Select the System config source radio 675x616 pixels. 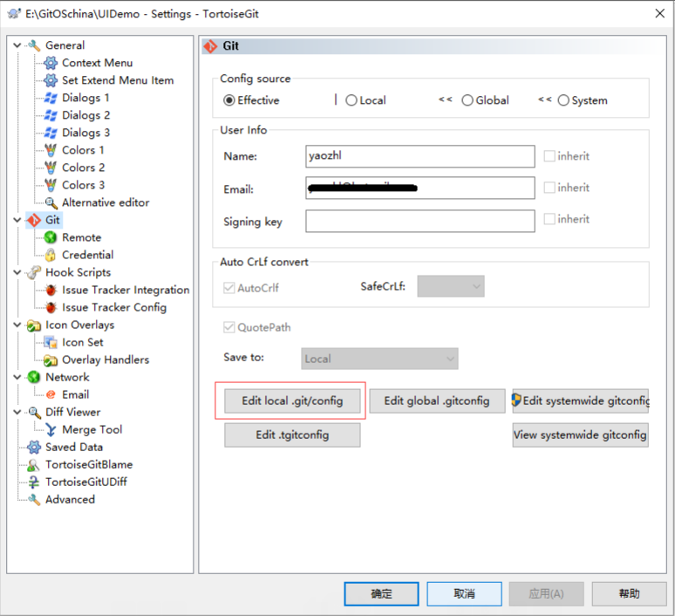coord(563,100)
